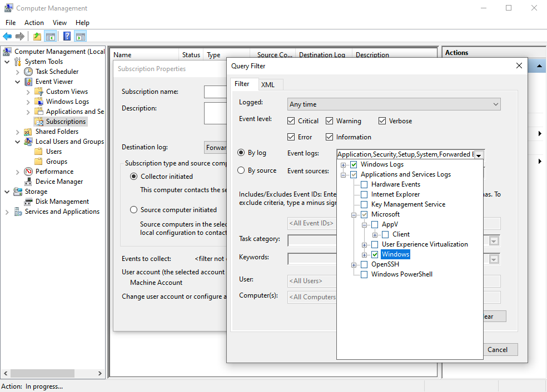The height and width of the screenshot is (392, 547).
Task: Open Shared Folders node
Action: tap(57, 132)
